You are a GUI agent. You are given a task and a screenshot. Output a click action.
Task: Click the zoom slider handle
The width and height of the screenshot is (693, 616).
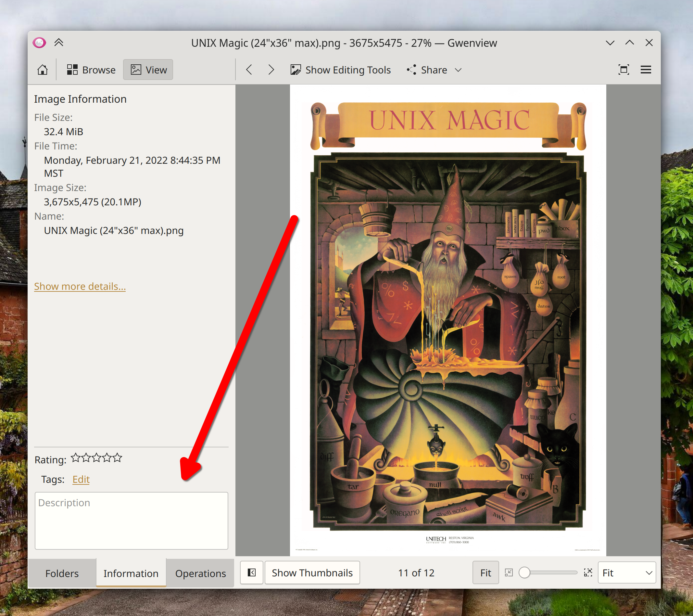[x=524, y=572]
